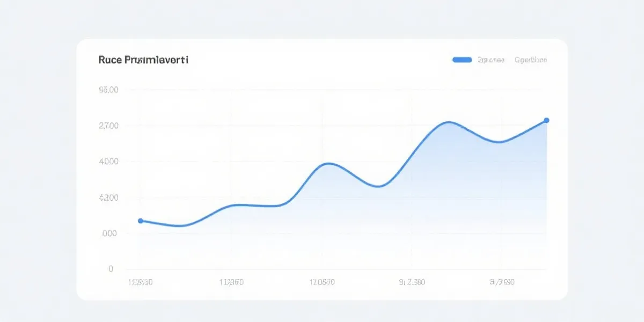Screen dimensions: 644x322
Task: Click the chart title "Ruce Prusimlaverti"
Action: 143,60
